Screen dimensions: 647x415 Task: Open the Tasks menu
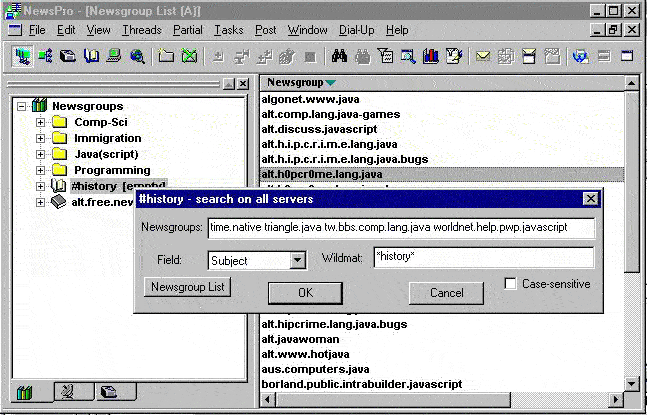point(229,30)
